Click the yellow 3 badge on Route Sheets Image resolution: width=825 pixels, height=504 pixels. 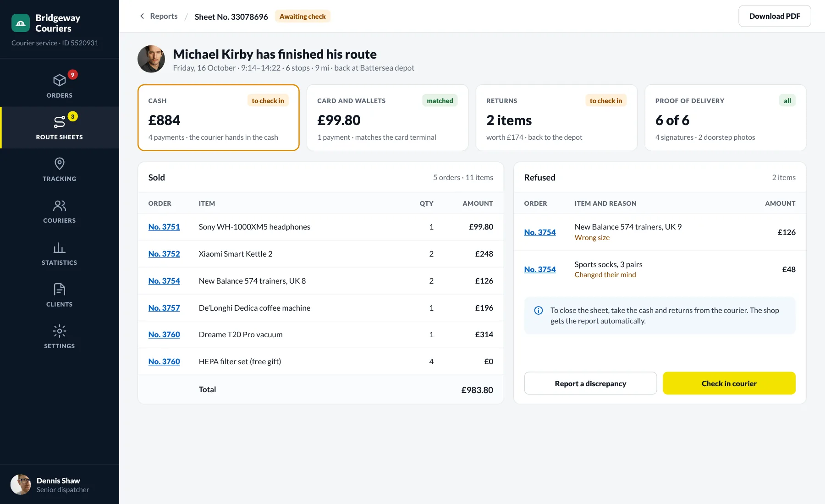coord(72,116)
